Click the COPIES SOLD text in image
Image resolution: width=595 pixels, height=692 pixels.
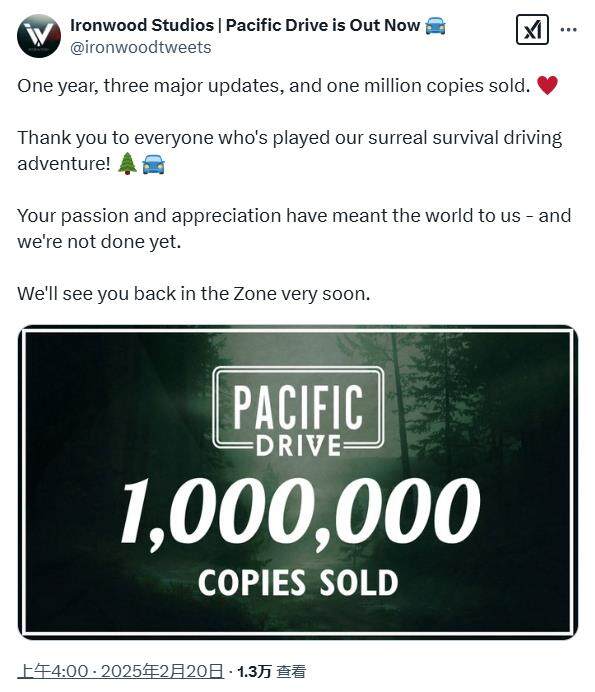point(298,583)
